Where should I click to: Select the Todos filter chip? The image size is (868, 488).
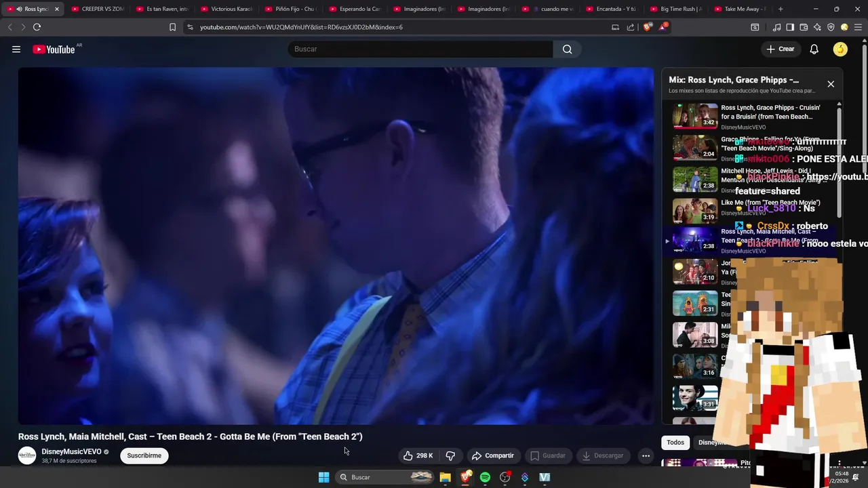point(675,443)
